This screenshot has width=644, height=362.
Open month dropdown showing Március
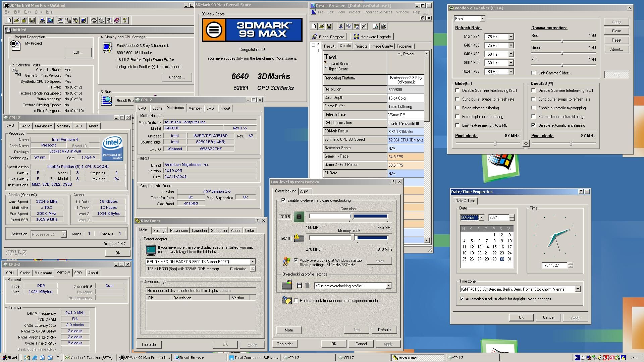click(x=481, y=218)
